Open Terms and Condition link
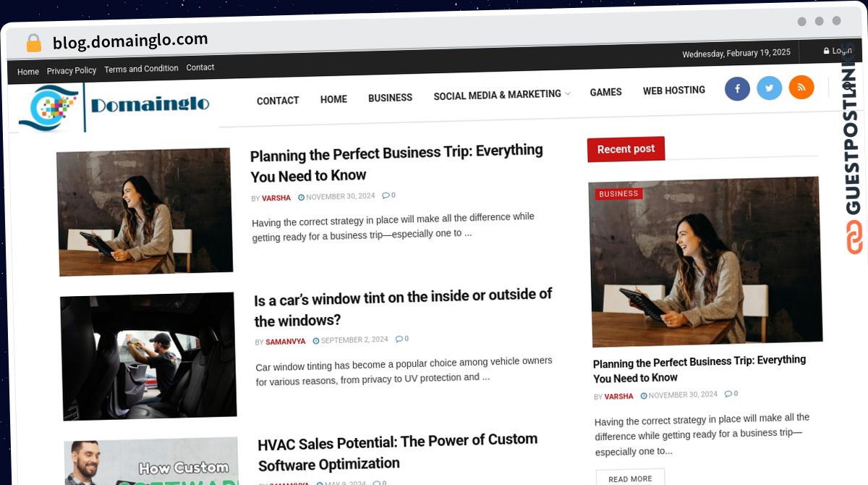This screenshot has height=485, width=868. click(141, 69)
